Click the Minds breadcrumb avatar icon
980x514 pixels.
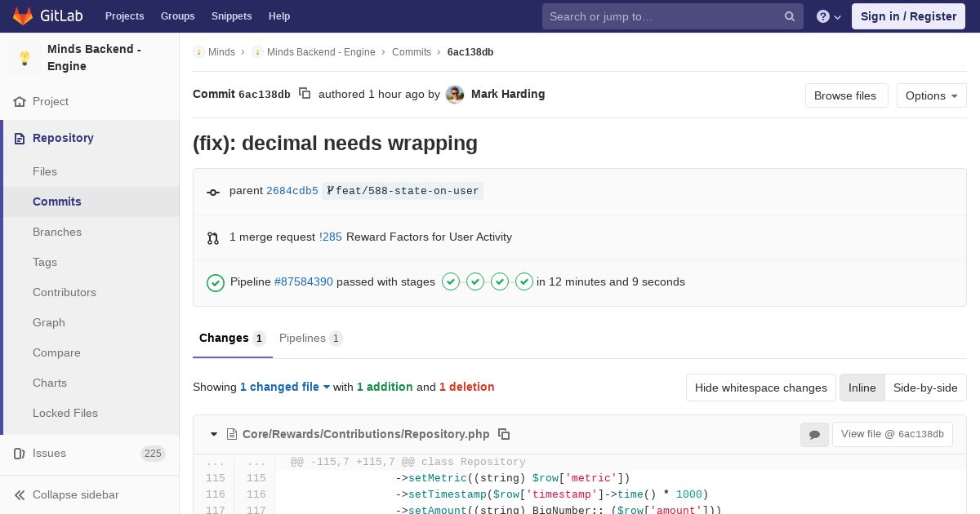[x=198, y=52]
